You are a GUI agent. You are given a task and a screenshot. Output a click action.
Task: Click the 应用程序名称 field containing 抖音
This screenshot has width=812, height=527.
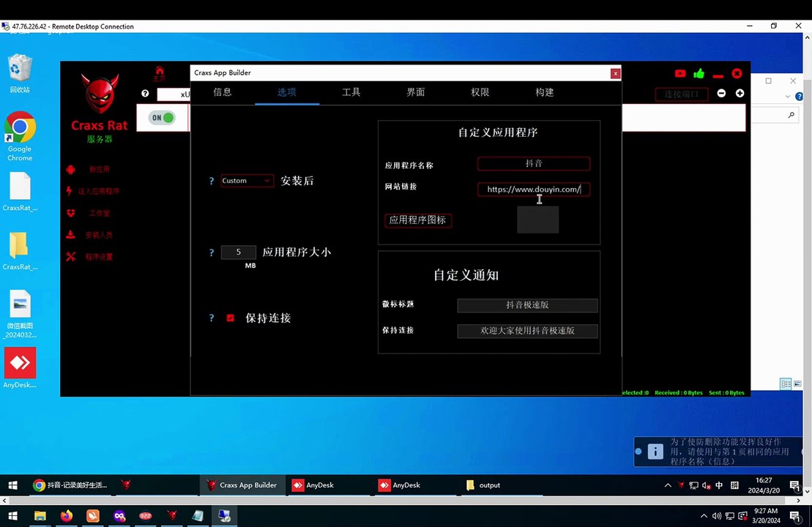pos(533,163)
